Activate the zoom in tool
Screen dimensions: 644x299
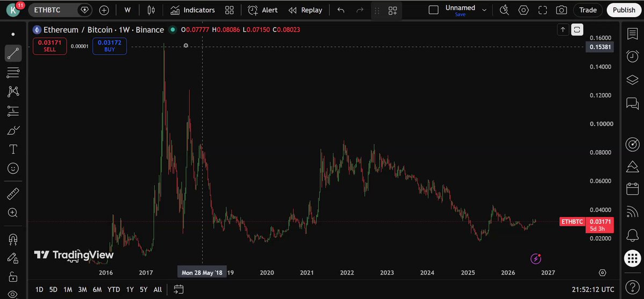click(13, 212)
